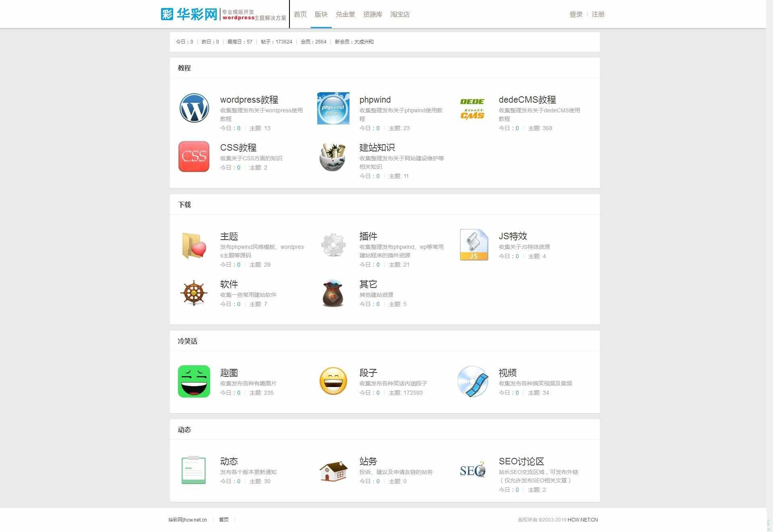
Task: Select the dedeCMS教程 icon
Action: pos(473,108)
